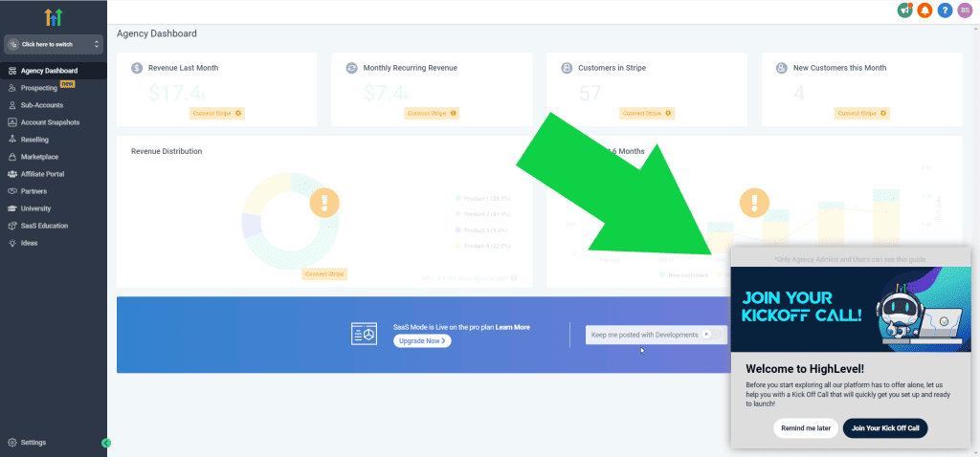Screen dimensions: 980x457
Task: Click Connect Stripe under Customers in Stripe
Action: 647,113
